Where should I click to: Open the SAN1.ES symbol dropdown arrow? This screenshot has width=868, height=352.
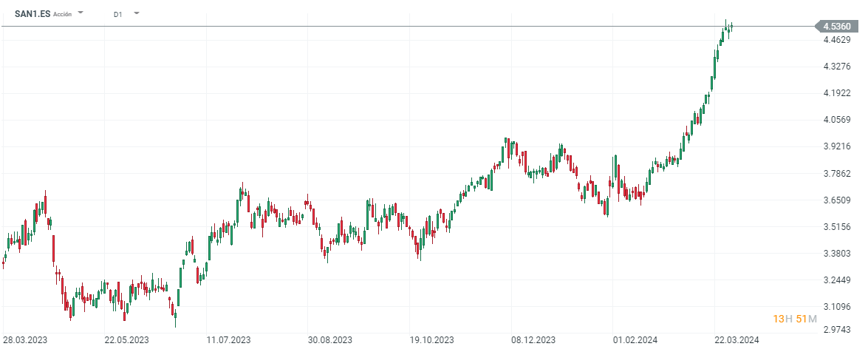81,13
